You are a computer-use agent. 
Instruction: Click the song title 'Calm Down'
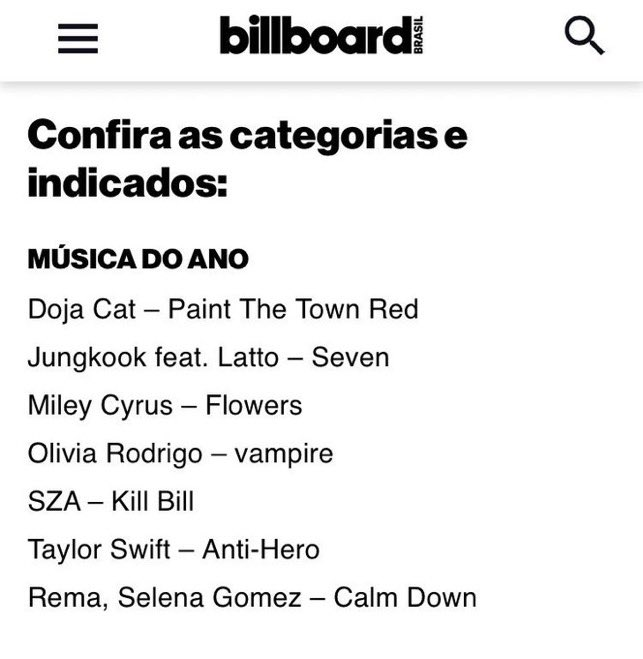click(x=405, y=597)
